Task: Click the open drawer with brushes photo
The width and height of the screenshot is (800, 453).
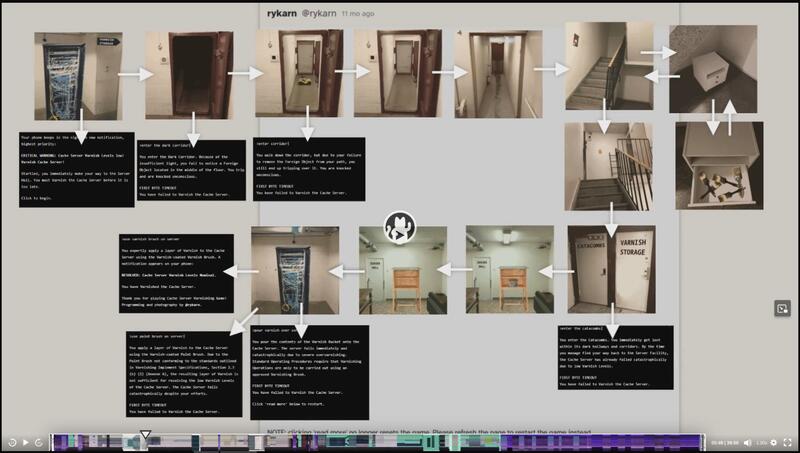Action: [718, 166]
